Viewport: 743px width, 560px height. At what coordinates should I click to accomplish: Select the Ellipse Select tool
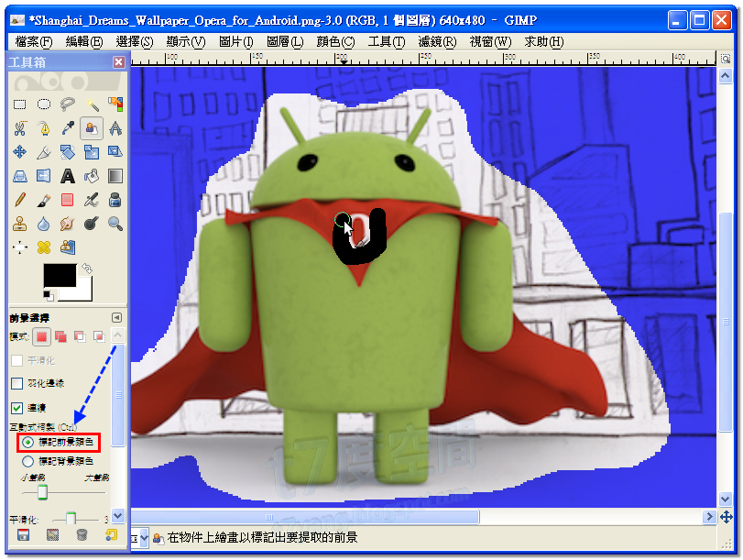[x=44, y=104]
